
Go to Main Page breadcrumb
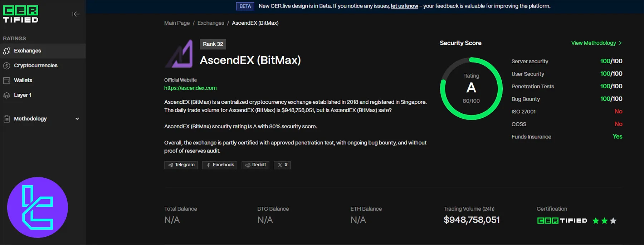coord(177,23)
